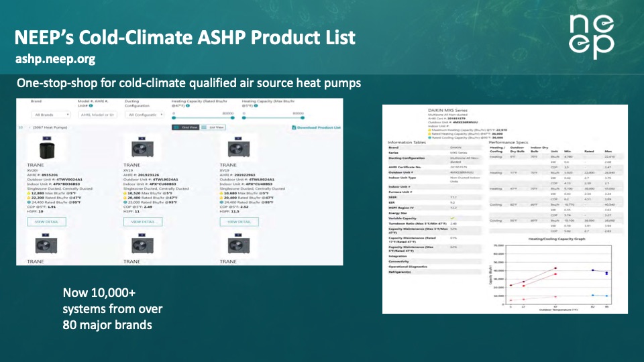644x362 pixels.
Task: Click the AHRI Certificate No. row label
Action: click(405, 168)
